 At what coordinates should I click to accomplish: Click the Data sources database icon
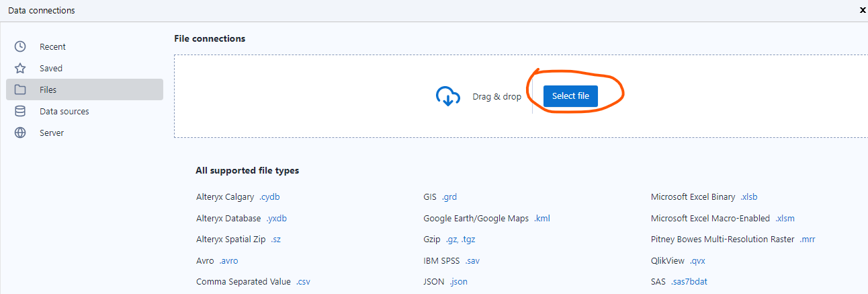[x=20, y=111]
